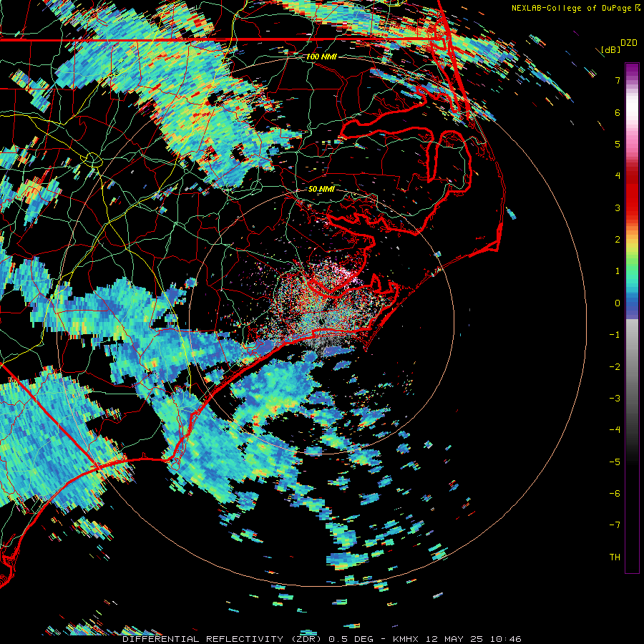Click the colorbar value -3 label
This screenshot has height=644, width=644.
pyautogui.click(x=615, y=398)
